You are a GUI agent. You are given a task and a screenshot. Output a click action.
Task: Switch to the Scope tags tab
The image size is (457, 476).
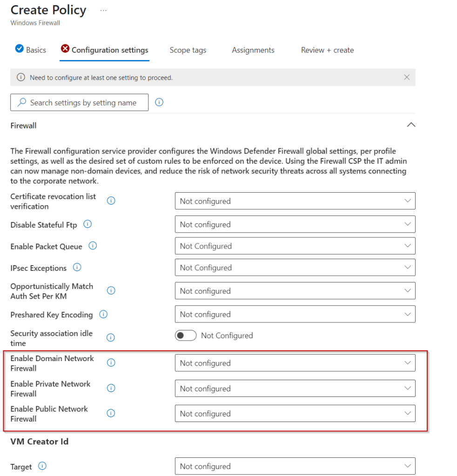pos(188,50)
